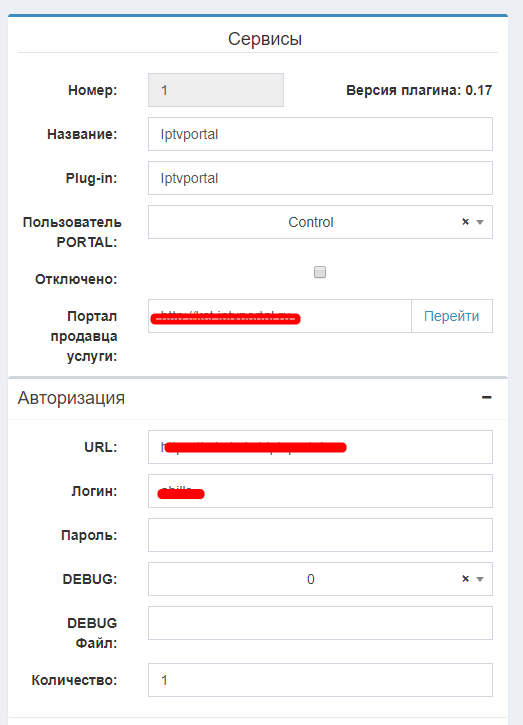Screen dimensions: 523x725
Task: Click the Перейти button
Action: pos(451,316)
